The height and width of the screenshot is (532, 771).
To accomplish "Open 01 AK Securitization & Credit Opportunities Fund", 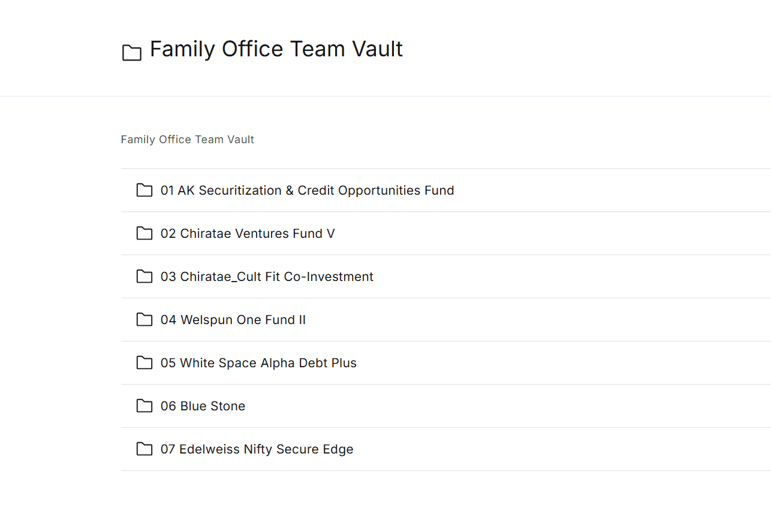I will click(x=307, y=191).
